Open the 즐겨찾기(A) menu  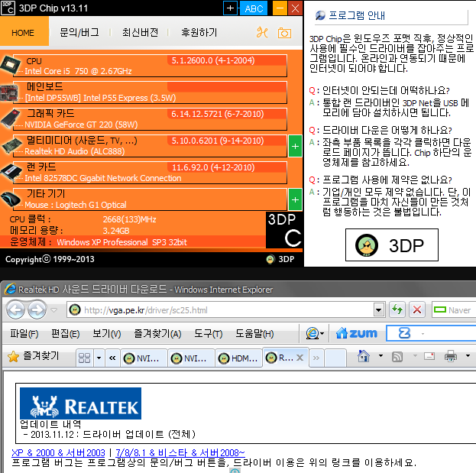tap(157, 334)
